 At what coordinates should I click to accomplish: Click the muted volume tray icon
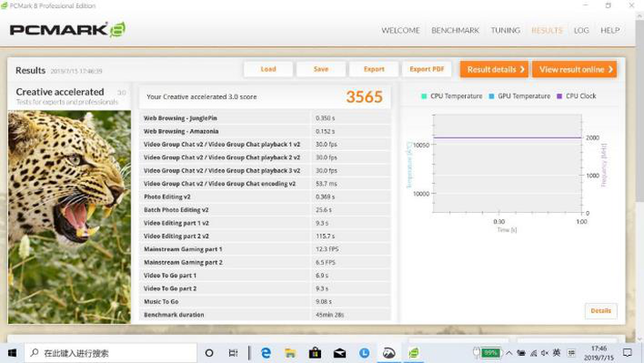point(544,352)
